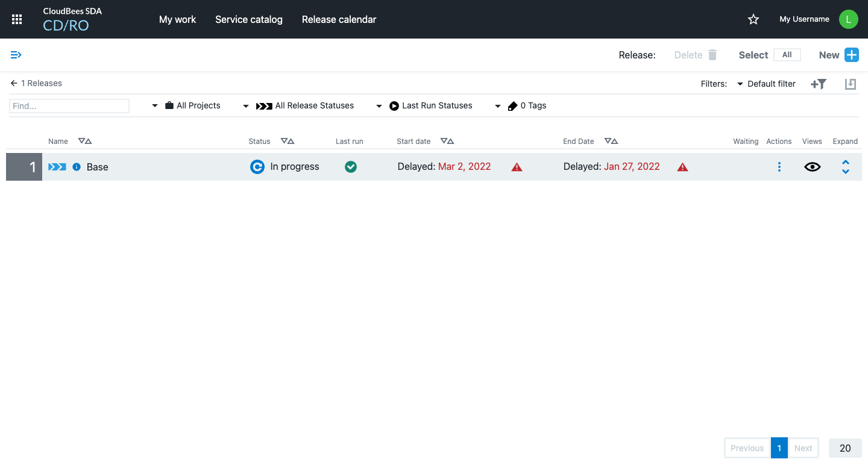
Task: Click the sidebar expand icon below CD/RO logo
Action: [x=16, y=54]
